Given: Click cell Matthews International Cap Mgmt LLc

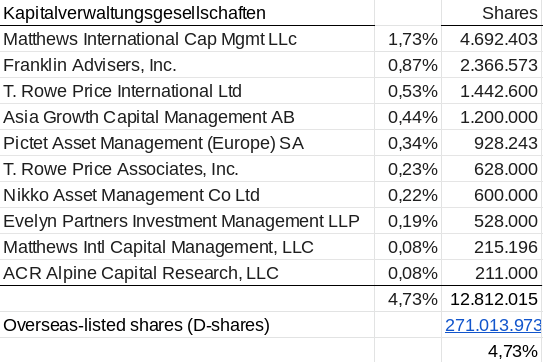Looking at the screenshot, I should point(187,39).
